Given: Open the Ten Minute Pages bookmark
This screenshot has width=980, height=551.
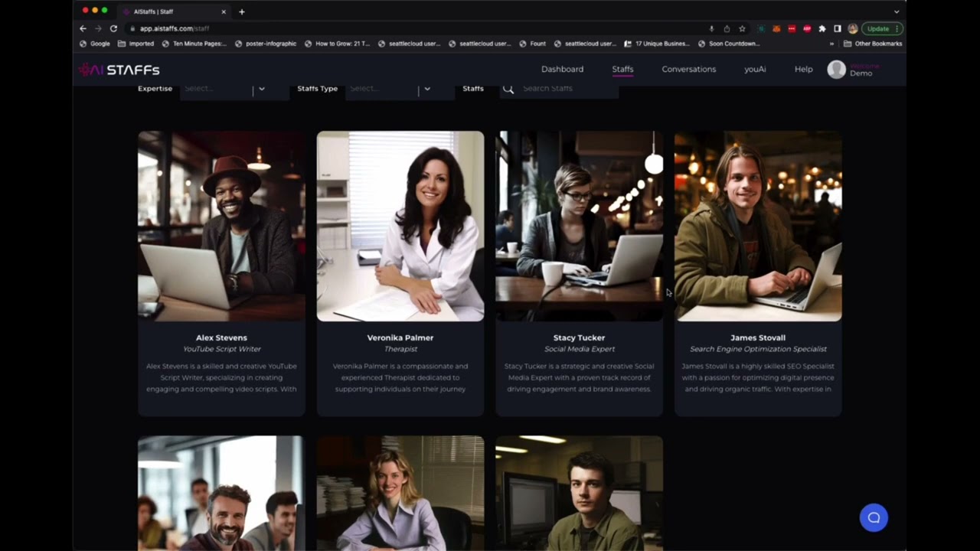Looking at the screenshot, I should click(x=194, y=44).
